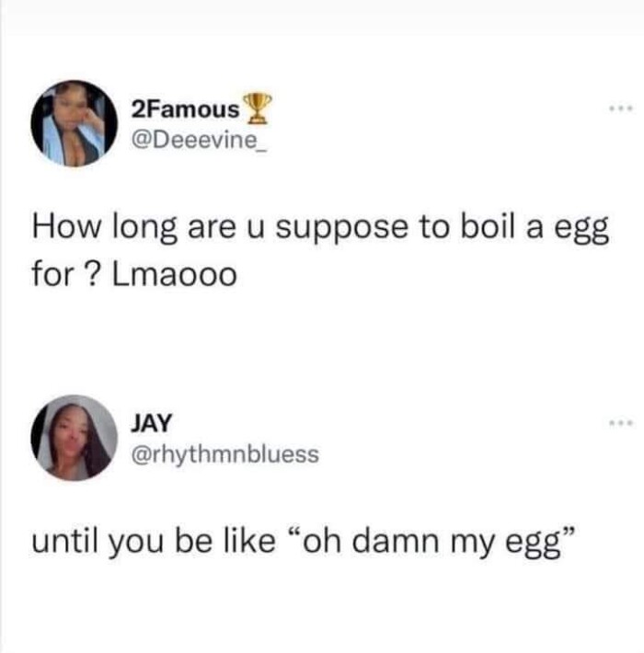Open the JAY display name link
The image size is (644, 653).
click(x=151, y=423)
